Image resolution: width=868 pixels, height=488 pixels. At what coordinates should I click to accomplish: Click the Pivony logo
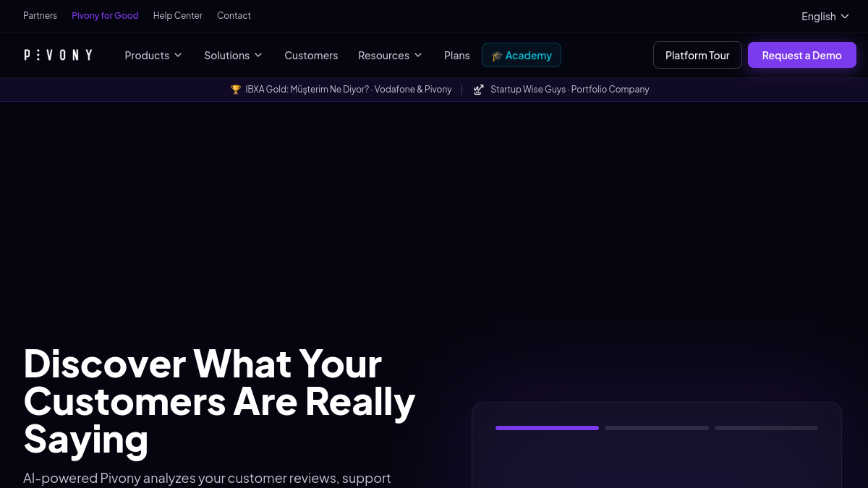58,55
